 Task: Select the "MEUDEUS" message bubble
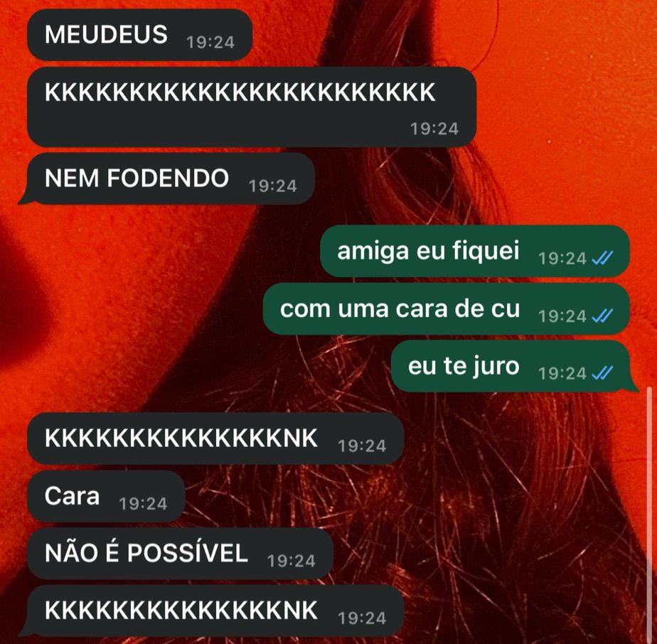(x=139, y=36)
